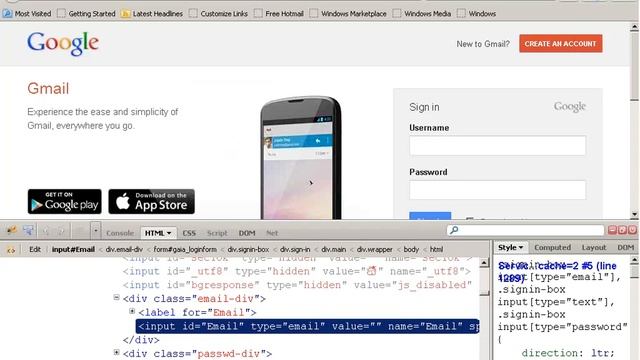Switch to the Computed side tab

pyautogui.click(x=552, y=247)
